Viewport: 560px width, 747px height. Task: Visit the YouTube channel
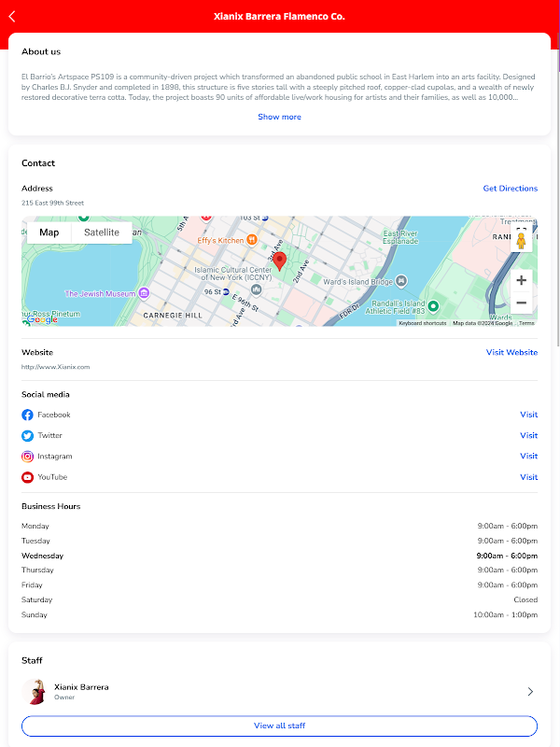528,477
